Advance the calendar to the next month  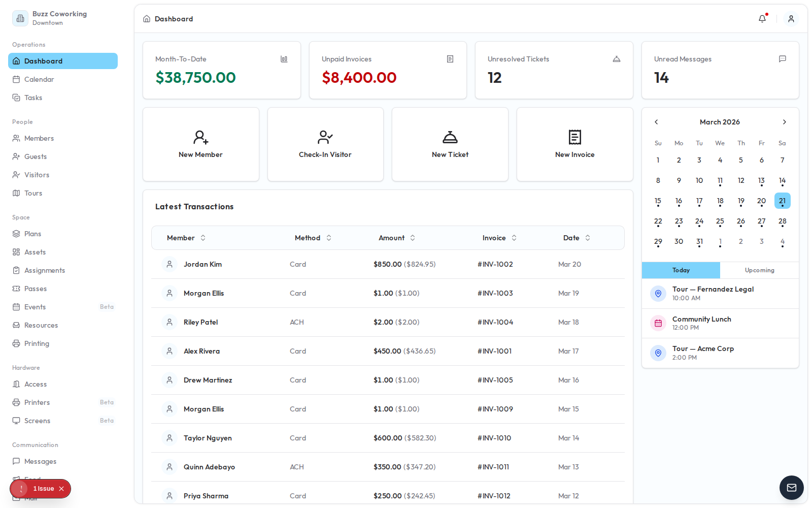click(x=784, y=122)
